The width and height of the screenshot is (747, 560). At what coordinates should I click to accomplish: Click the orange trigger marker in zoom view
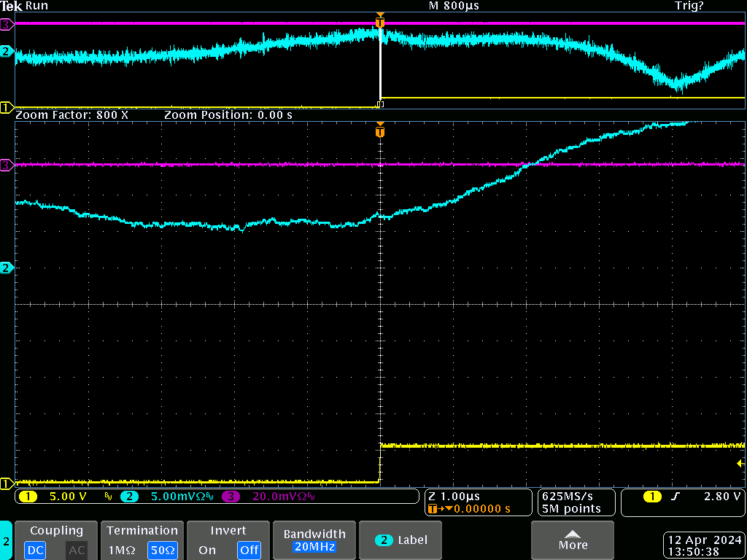pos(379,131)
